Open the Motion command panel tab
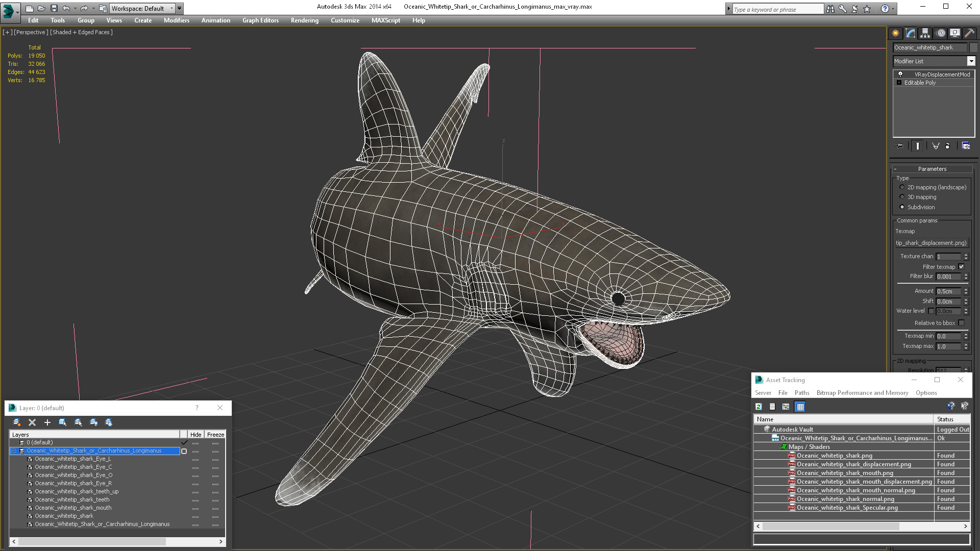 [940, 33]
